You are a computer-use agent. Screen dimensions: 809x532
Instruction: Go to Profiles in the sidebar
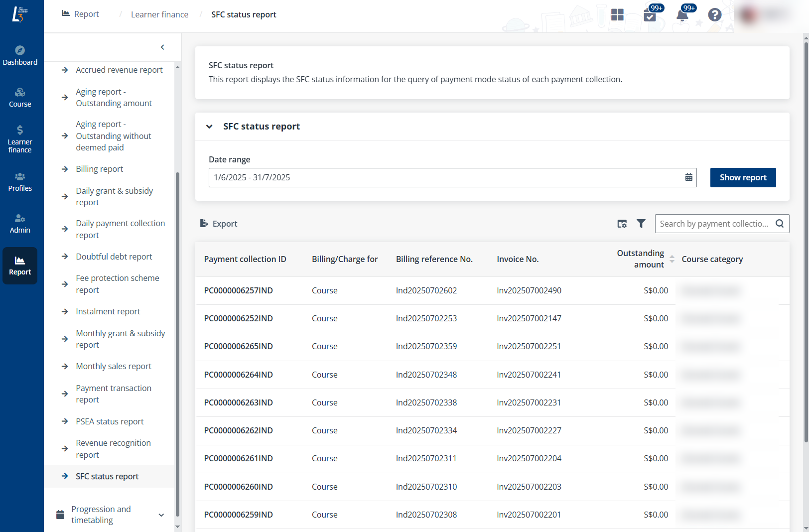click(20, 182)
